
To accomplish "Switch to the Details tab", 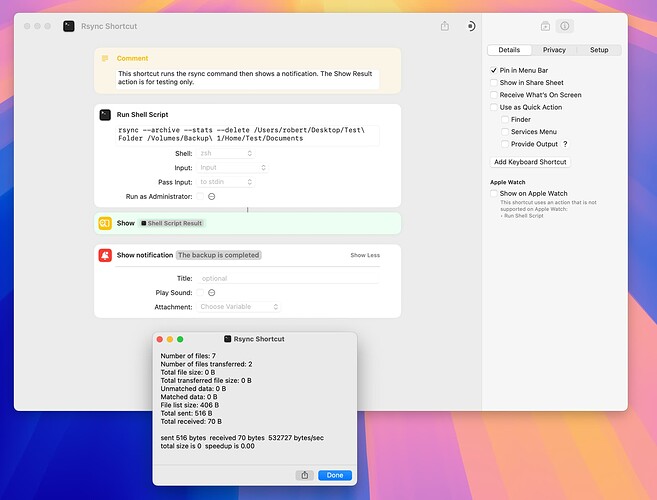I will click(509, 50).
